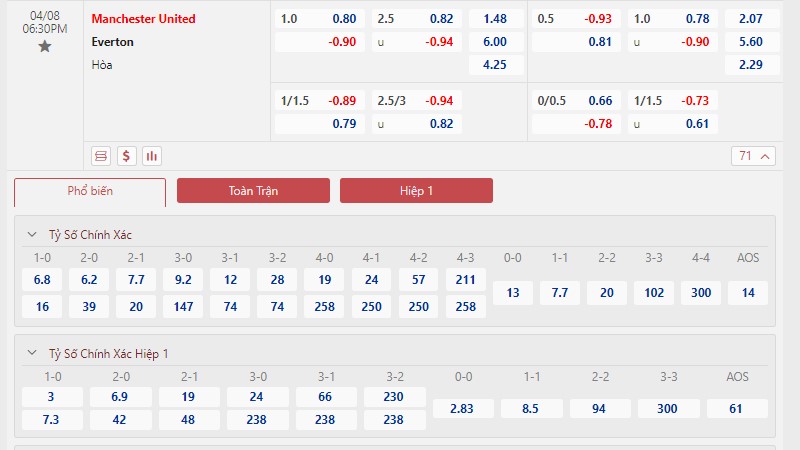Screen dimensions: 800x450
Task: Mark match as favorite with star icon
Action: [45, 46]
